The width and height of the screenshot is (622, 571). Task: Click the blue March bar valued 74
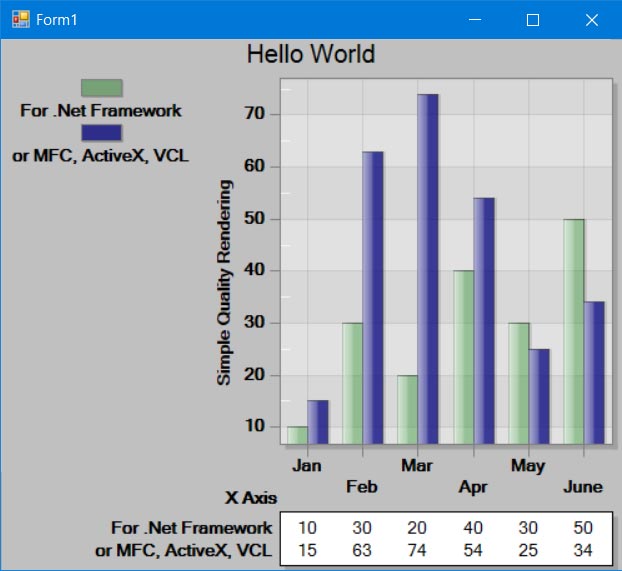pos(428,269)
